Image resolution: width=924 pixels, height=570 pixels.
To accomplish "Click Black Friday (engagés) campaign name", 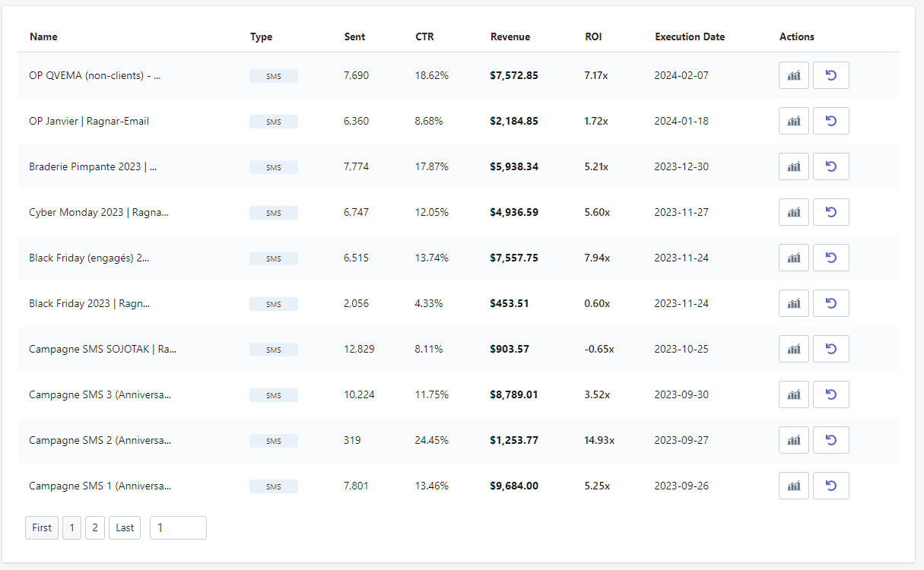I will point(89,258).
